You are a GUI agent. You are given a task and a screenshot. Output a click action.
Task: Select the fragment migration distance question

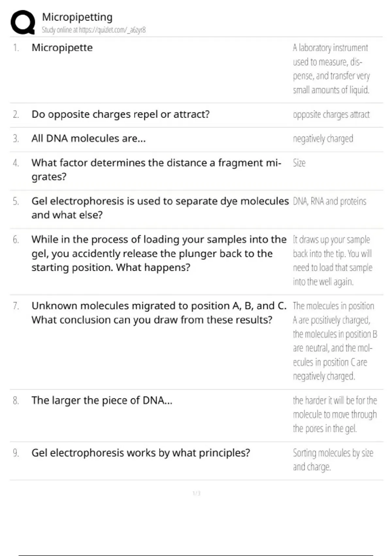[156, 169]
